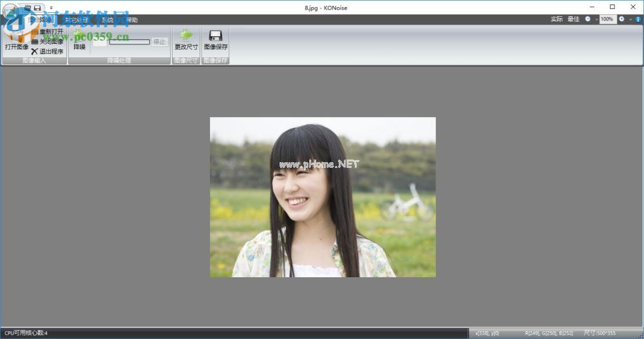Viewport: 644px width, 339px height.
Task: Click the 100% zoom input field
Action: 607,19
